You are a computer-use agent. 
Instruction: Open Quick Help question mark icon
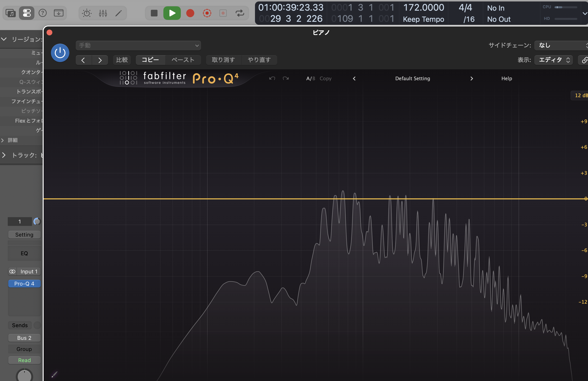(x=42, y=13)
